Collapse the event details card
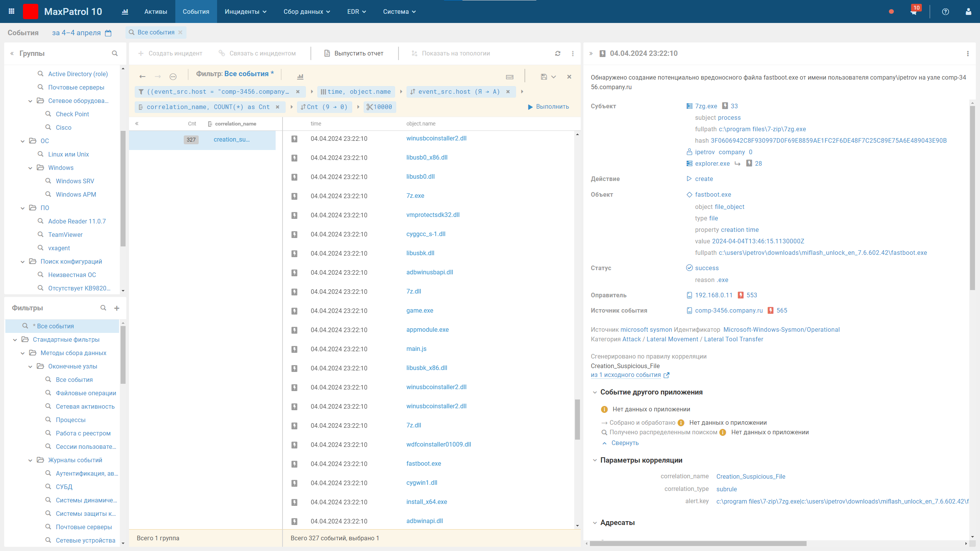 pyautogui.click(x=591, y=54)
